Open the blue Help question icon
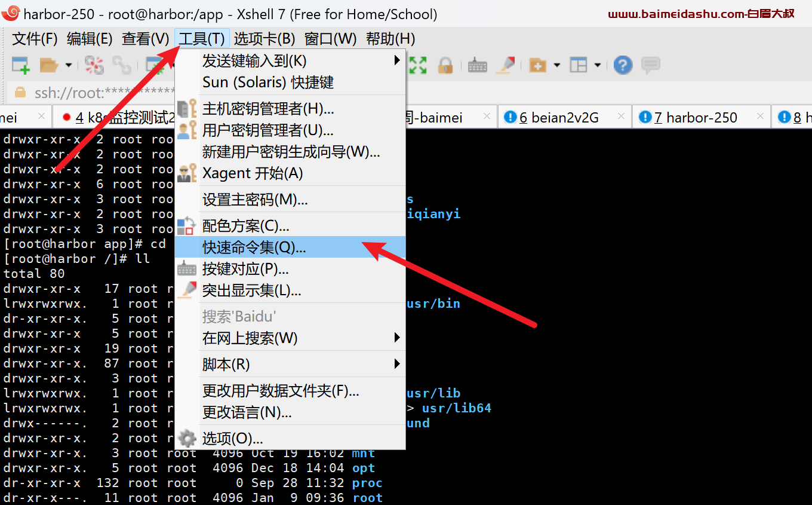812x505 pixels. (623, 65)
